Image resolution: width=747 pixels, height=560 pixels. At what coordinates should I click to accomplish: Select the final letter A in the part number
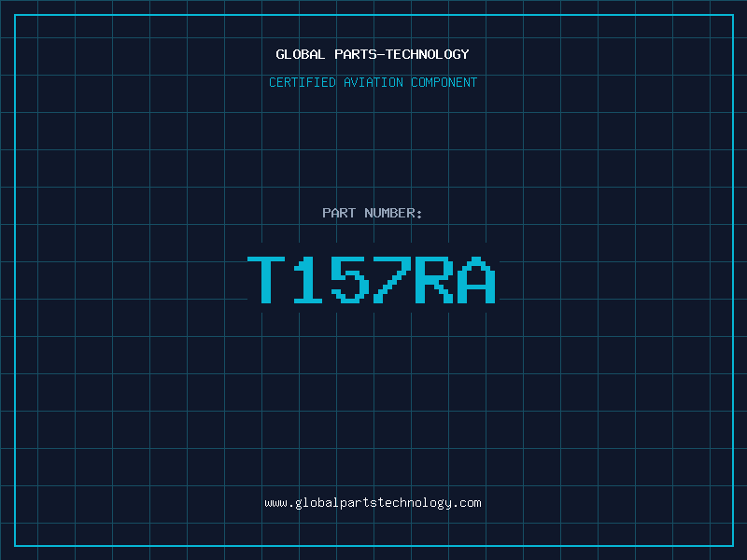(x=477, y=280)
